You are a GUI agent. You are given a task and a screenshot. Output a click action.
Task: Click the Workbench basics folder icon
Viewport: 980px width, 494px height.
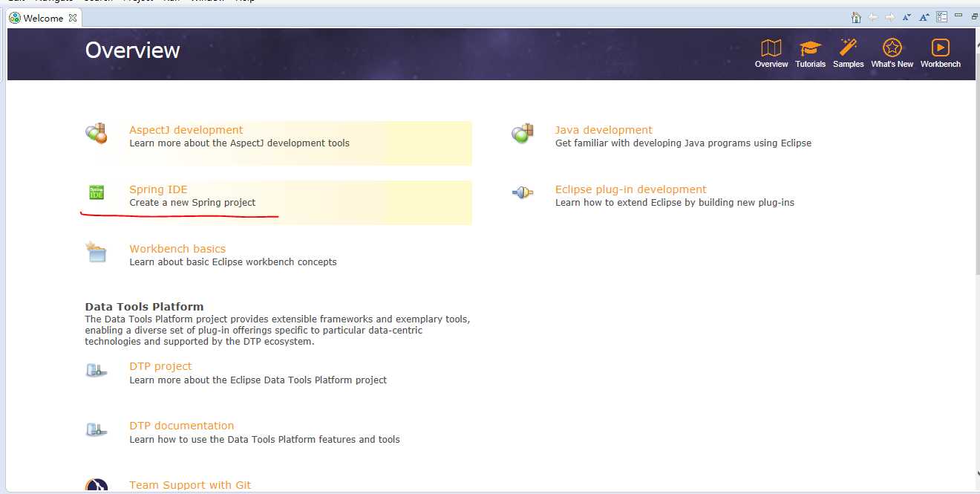pyautogui.click(x=97, y=252)
